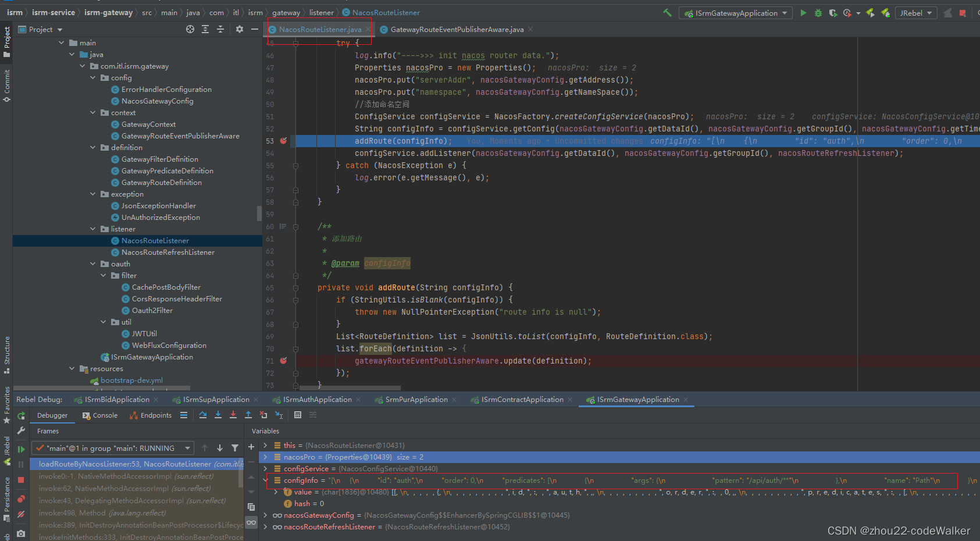The image size is (980, 541).
Task: Open NacosRouteRefreshListener in project tree
Action: click(168, 252)
